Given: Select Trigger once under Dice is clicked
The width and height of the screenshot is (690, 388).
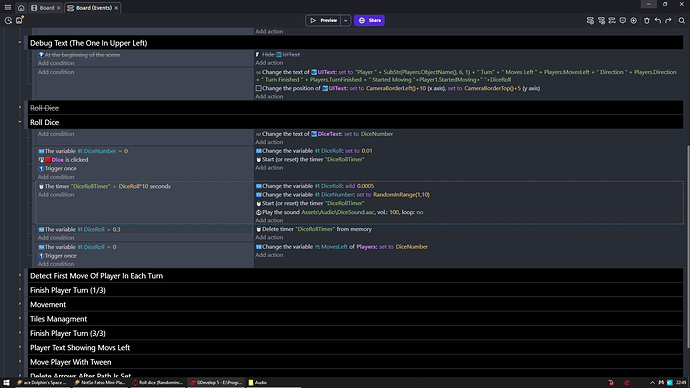Looking at the screenshot, I should [57, 168].
